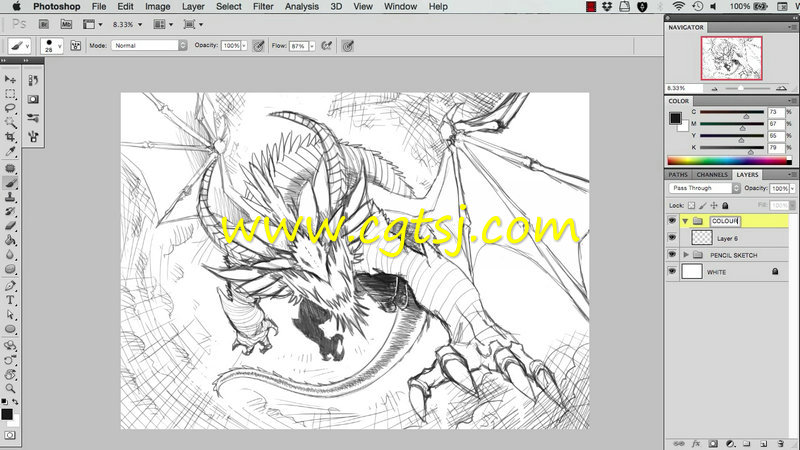Hide the WHITE layer eye
The height and width of the screenshot is (450, 800).
click(672, 271)
